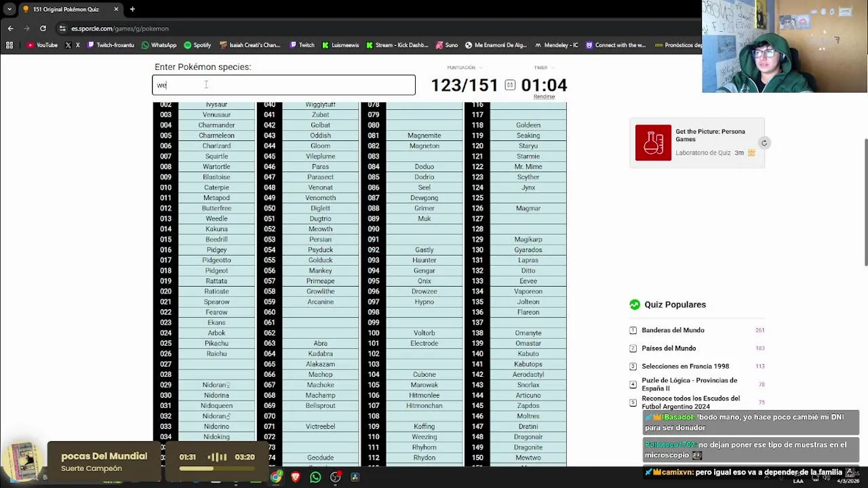The width and height of the screenshot is (868, 488).
Task: Open the Pronósticos bookmark
Action: [678, 45]
